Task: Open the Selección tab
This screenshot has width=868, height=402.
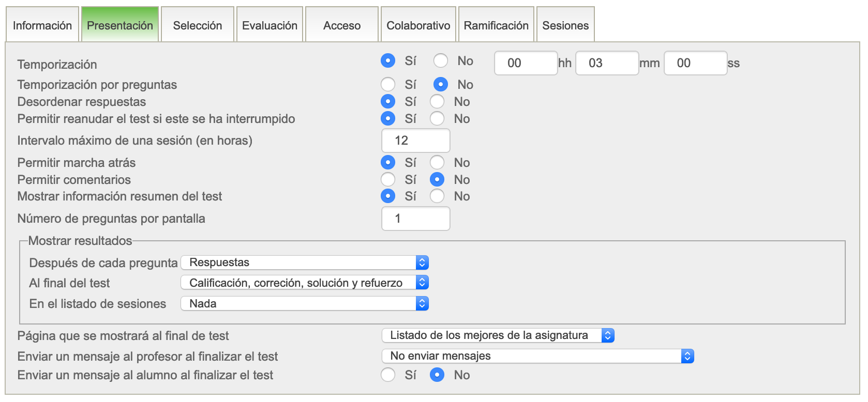Action: (197, 25)
